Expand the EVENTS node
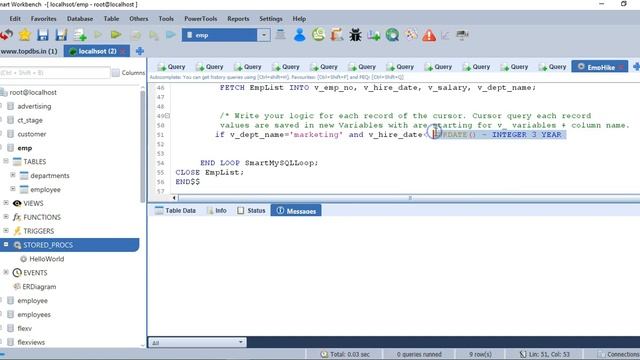This screenshot has height=360, width=640. 6,272
